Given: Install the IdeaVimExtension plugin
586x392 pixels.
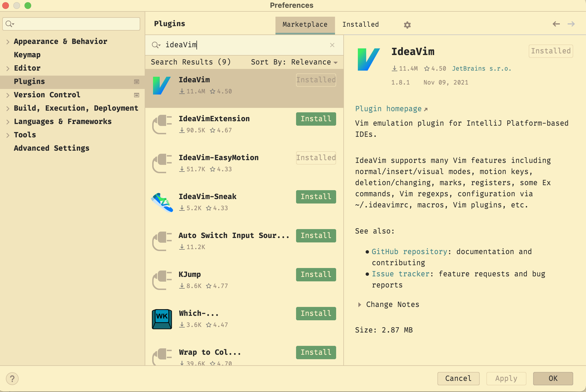Looking at the screenshot, I should (x=316, y=119).
